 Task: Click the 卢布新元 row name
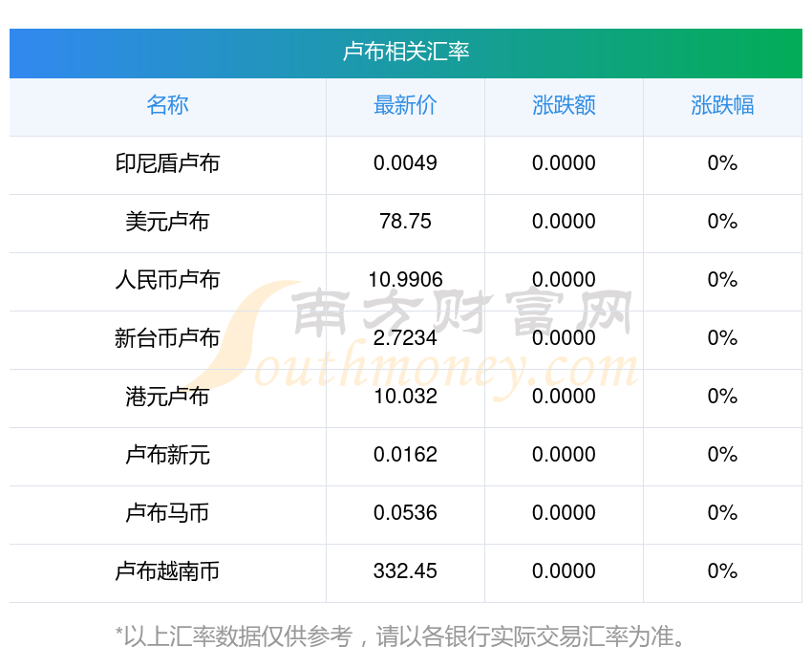[167, 455]
